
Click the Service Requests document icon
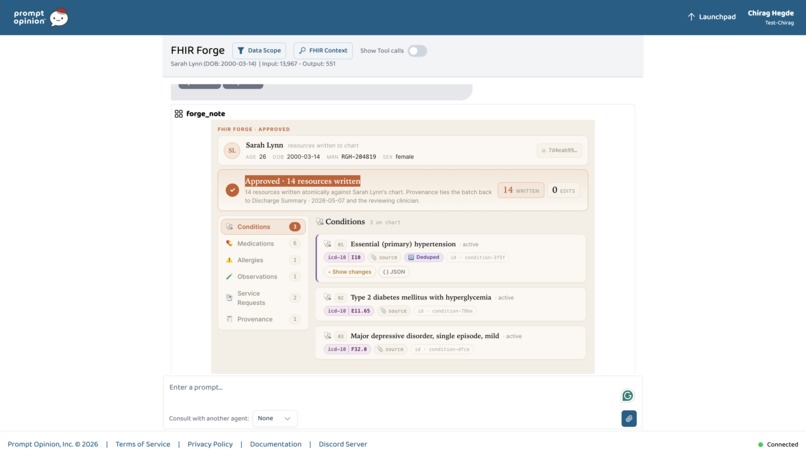coord(229,298)
